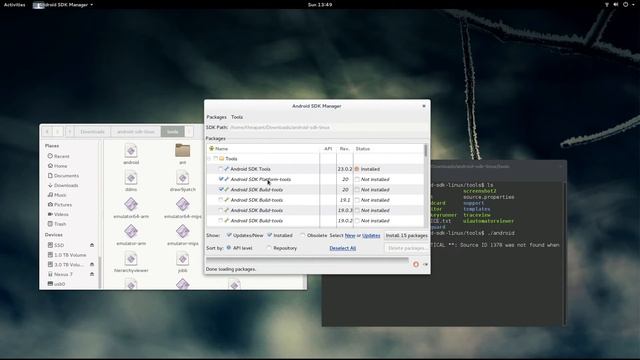The width and height of the screenshot is (640, 360).
Task: Select the emulator-arm executable icon
Action: tap(131, 231)
